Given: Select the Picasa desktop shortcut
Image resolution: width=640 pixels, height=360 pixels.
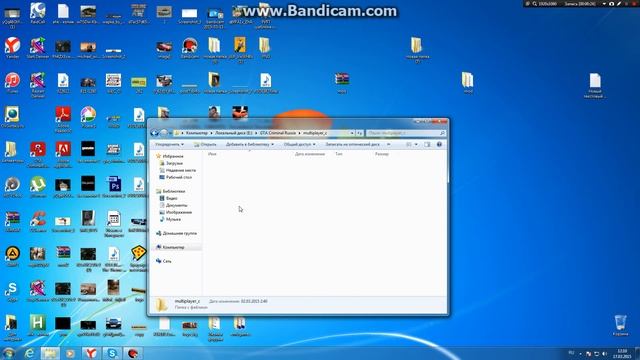Looking at the screenshot, I should tap(88, 118).
